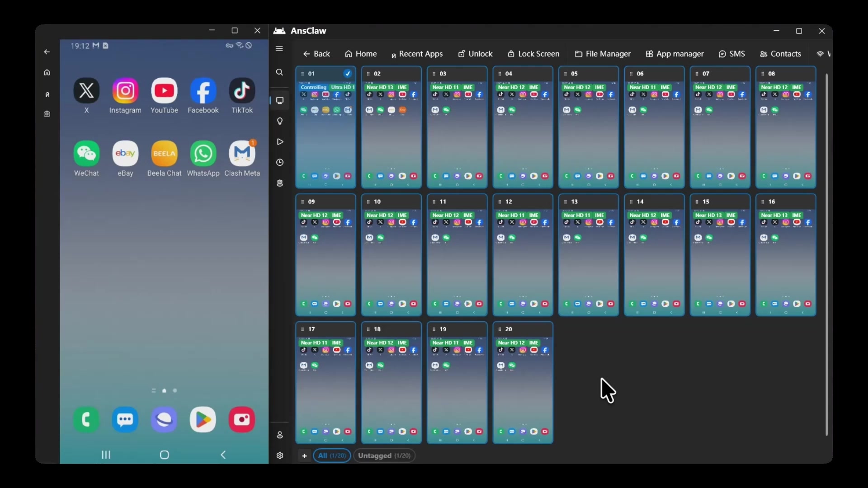Screen dimensions: 868x488
Task: Click Home in the AnsClaw toolbar
Action: point(361,54)
